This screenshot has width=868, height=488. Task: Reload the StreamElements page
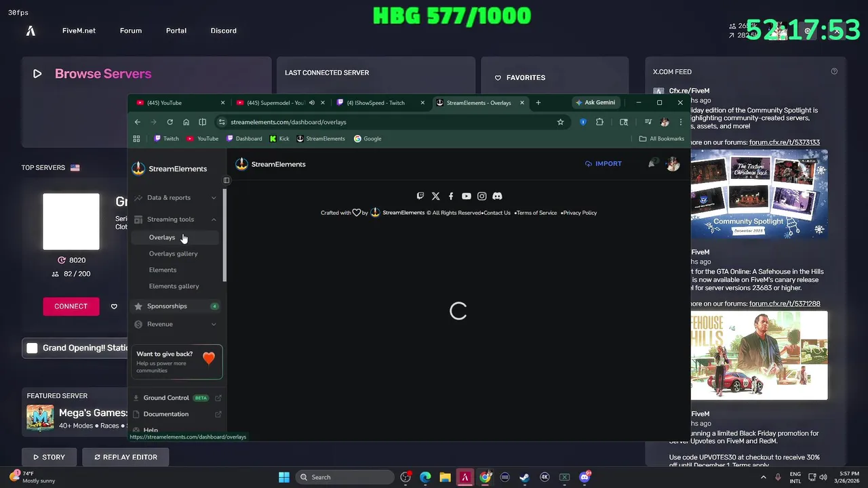170,122
